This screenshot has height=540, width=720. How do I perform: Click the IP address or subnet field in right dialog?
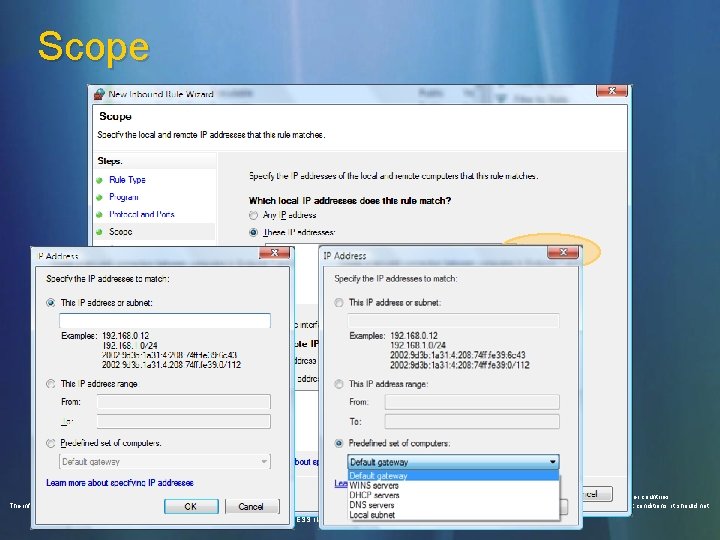pos(454,321)
